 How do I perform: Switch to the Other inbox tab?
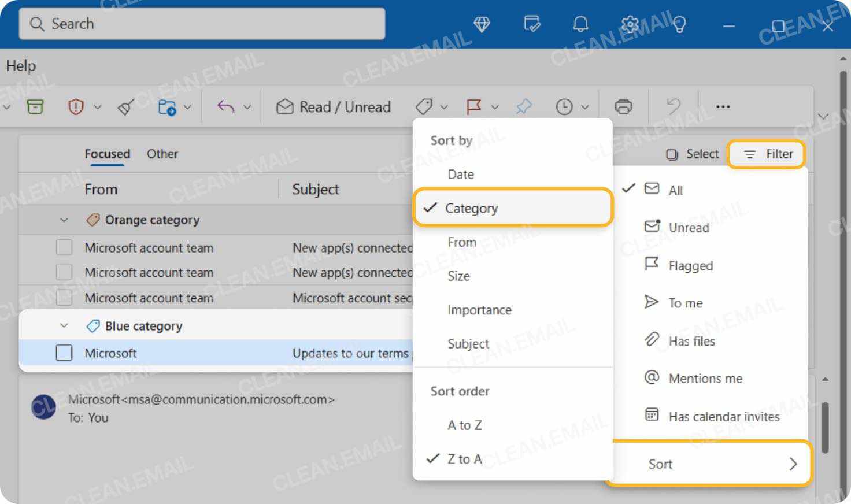point(162,154)
